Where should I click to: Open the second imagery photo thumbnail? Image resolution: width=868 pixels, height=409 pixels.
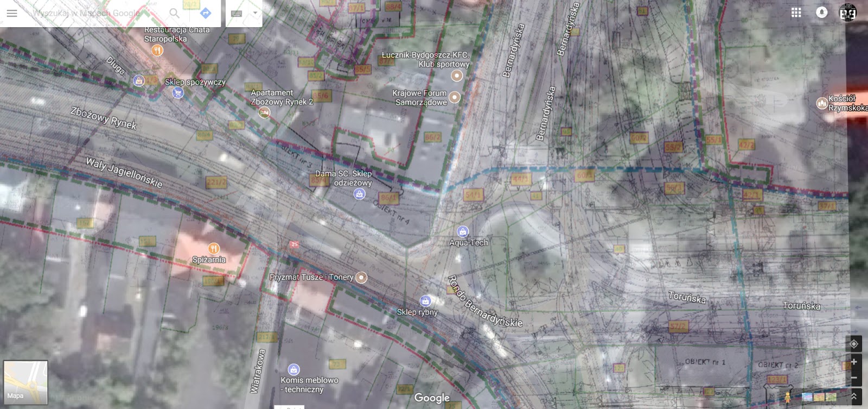point(819,397)
